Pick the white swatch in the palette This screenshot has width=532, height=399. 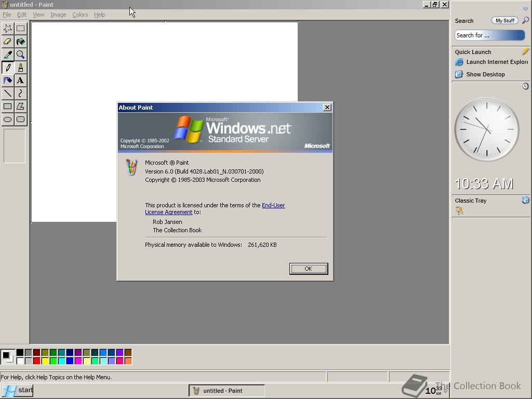tap(20, 361)
